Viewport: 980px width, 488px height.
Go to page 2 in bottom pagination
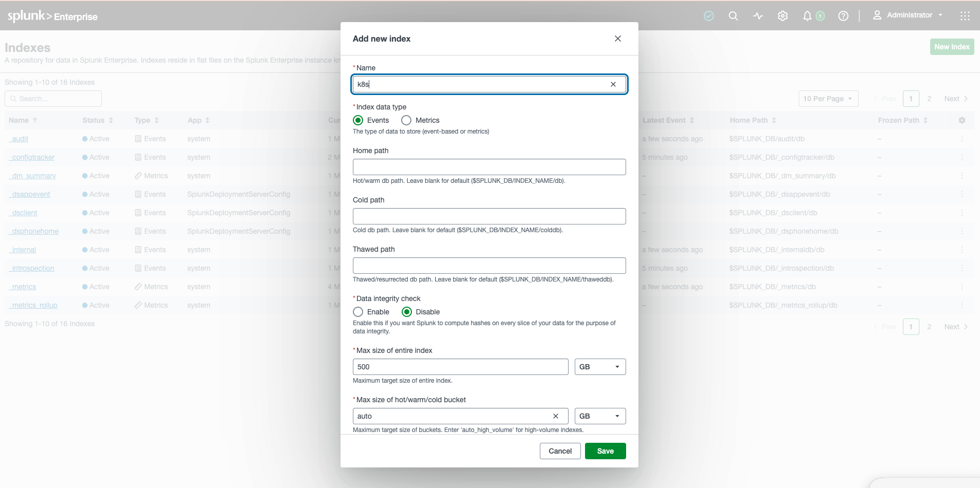click(x=929, y=327)
